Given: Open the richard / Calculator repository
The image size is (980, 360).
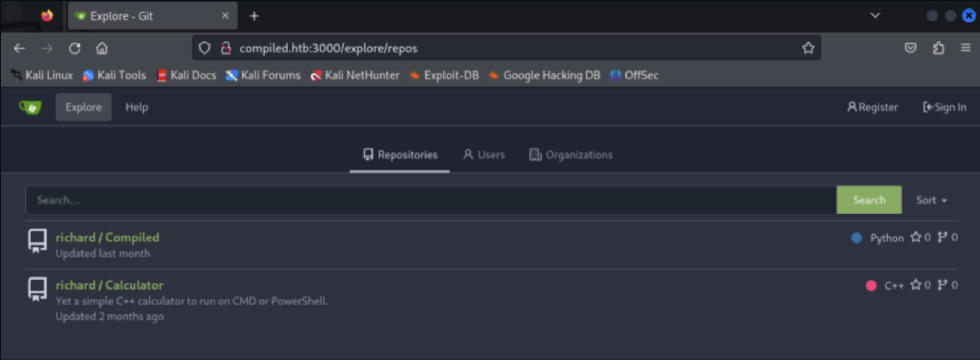Looking at the screenshot, I should pyautogui.click(x=110, y=285).
